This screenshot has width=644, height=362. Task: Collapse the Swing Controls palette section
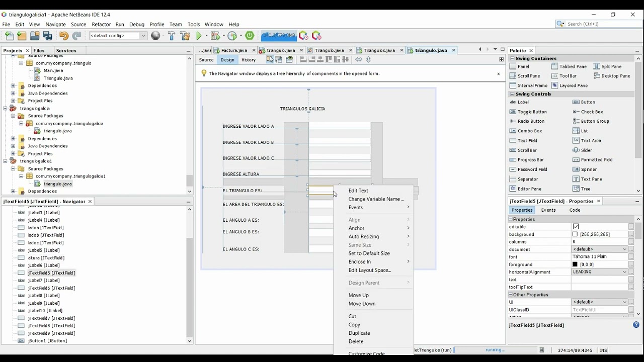tap(512, 94)
